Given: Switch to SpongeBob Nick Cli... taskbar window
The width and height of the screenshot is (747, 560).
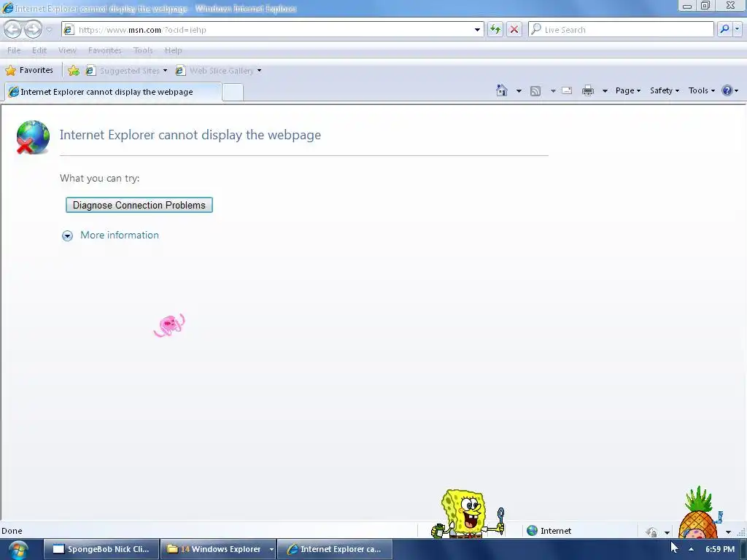Looking at the screenshot, I should point(101,549).
